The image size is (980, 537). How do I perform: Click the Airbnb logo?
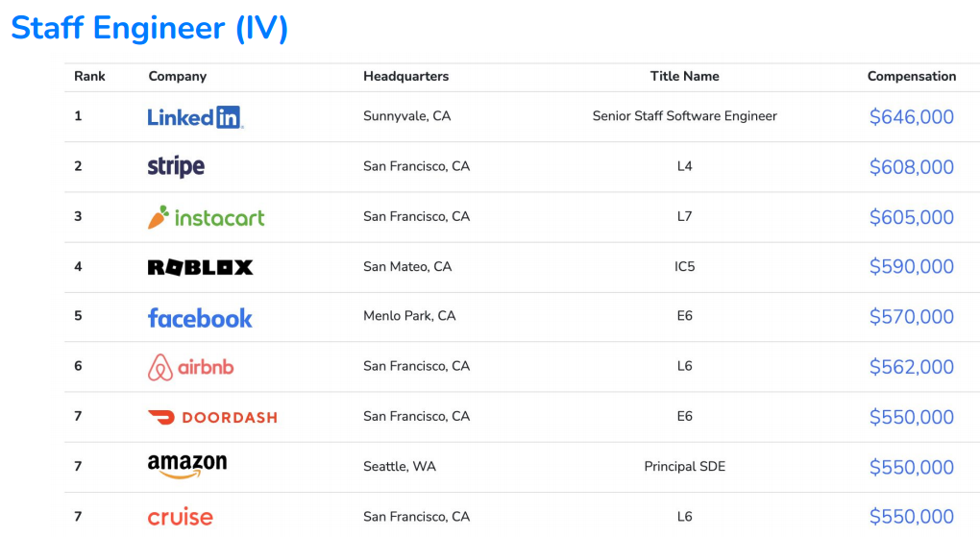click(x=190, y=367)
